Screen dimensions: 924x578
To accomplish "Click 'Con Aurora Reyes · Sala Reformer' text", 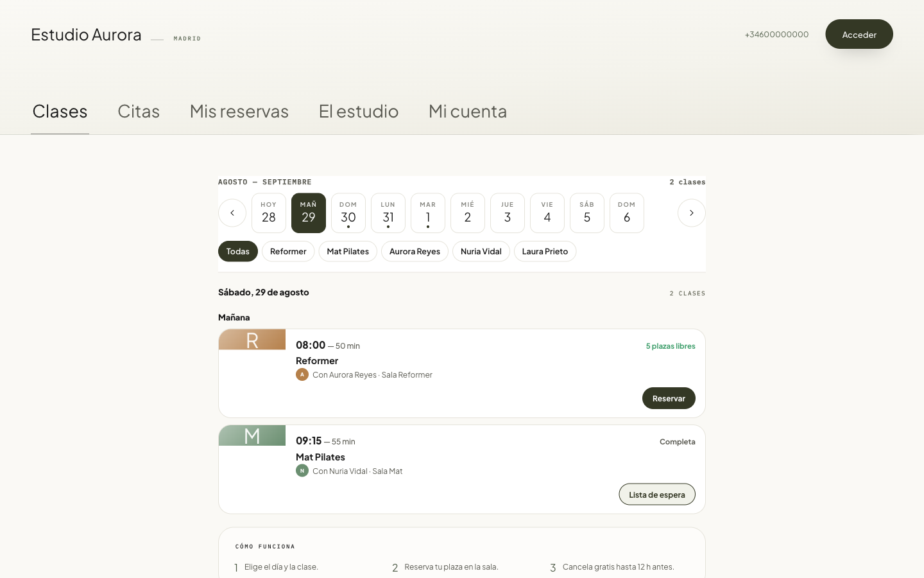I will pyautogui.click(x=372, y=375).
